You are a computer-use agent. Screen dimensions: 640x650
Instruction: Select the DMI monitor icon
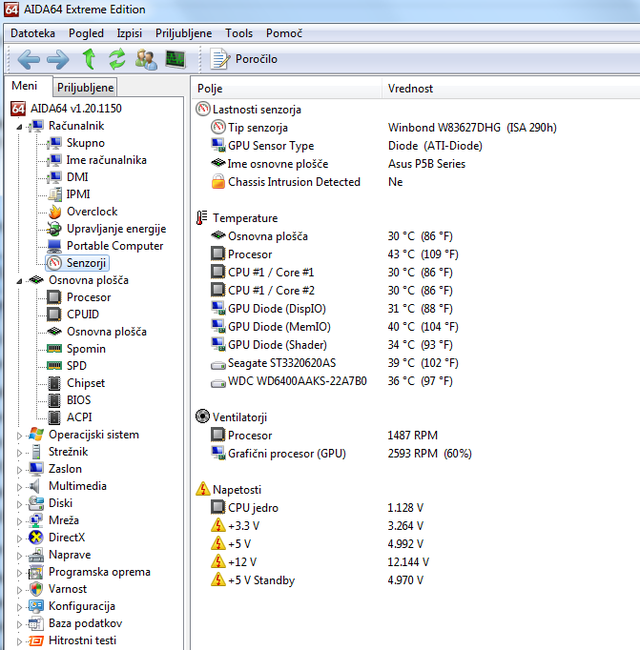pos(54,177)
